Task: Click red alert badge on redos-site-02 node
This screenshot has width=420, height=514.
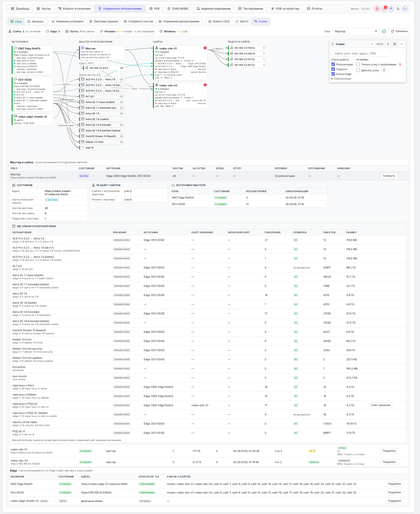Action: [x=205, y=85]
